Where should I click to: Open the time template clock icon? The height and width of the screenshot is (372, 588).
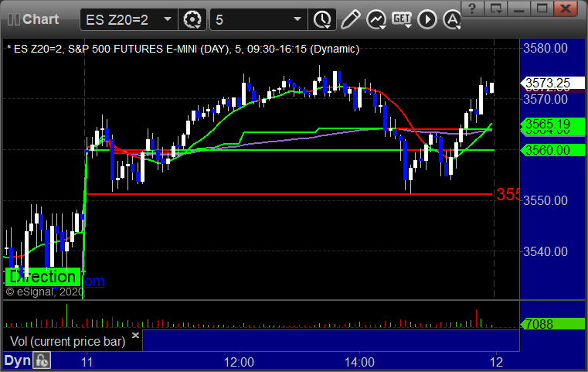pos(322,19)
